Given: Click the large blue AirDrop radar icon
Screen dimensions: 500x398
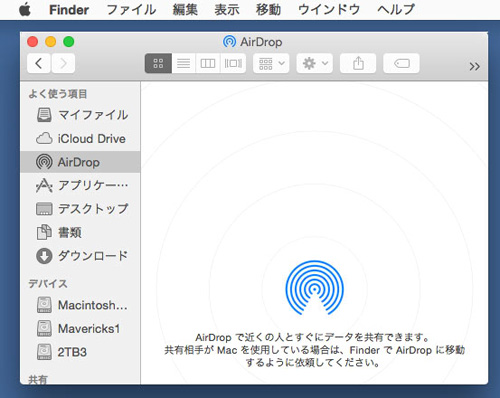Looking at the screenshot, I should (314, 288).
